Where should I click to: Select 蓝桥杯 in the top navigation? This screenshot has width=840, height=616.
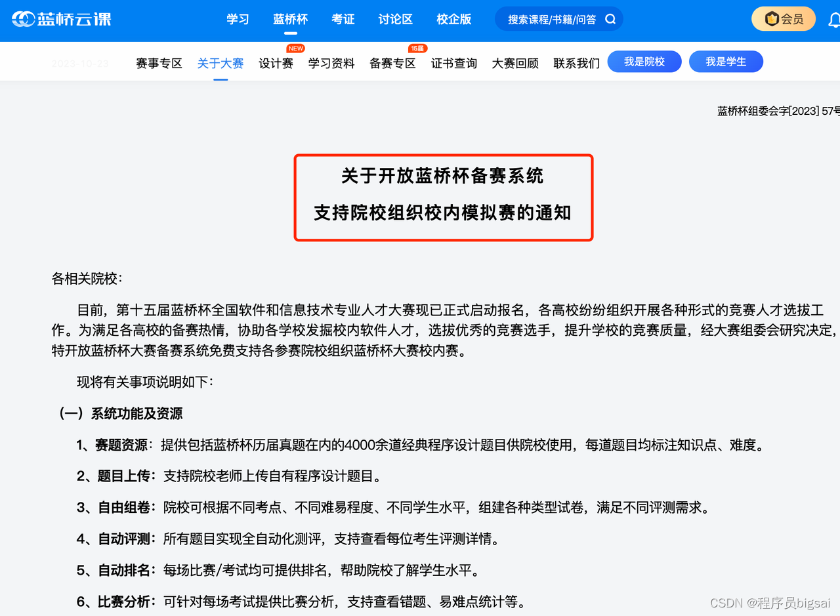(x=290, y=19)
